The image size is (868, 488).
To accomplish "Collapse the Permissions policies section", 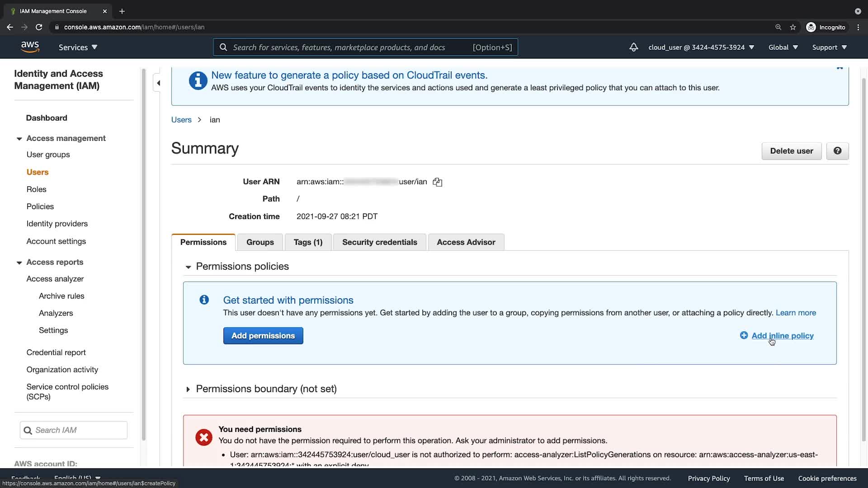I will click(x=188, y=267).
